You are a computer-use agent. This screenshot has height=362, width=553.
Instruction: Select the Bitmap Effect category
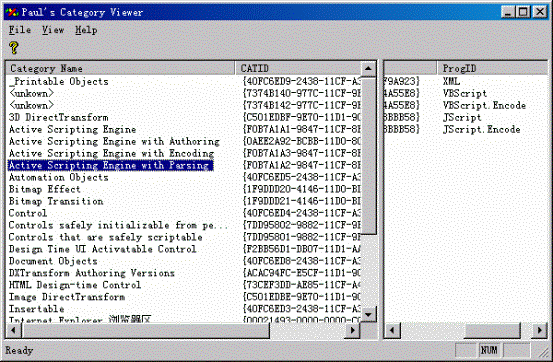click(x=45, y=189)
